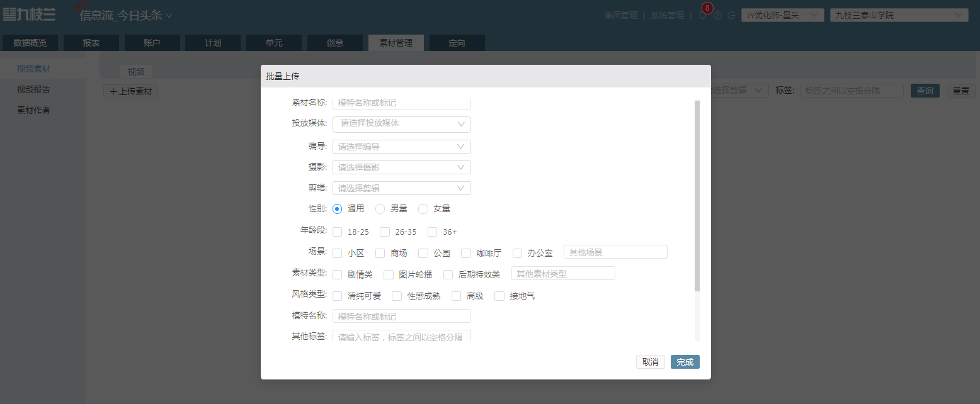
Task: Click the 完成 button
Action: click(x=685, y=362)
